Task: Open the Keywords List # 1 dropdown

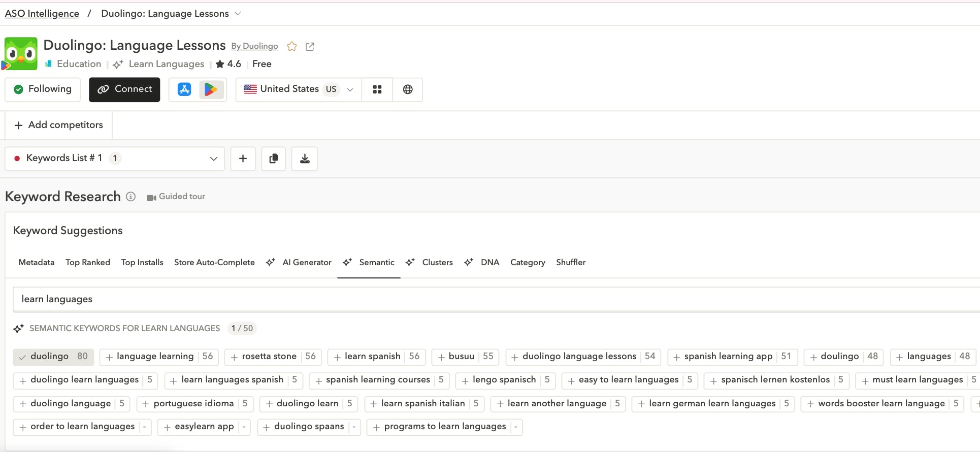Action: [115, 158]
